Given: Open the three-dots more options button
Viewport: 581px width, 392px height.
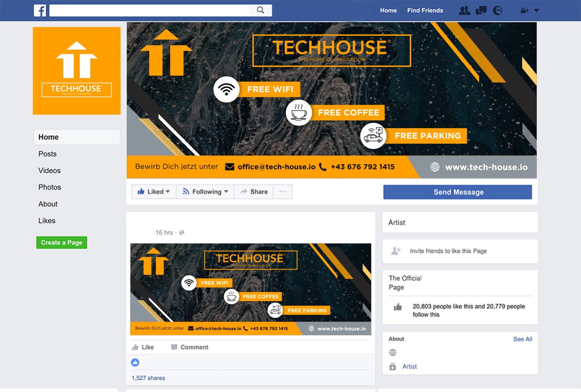Looking at the screenshot, I should 283,192.
